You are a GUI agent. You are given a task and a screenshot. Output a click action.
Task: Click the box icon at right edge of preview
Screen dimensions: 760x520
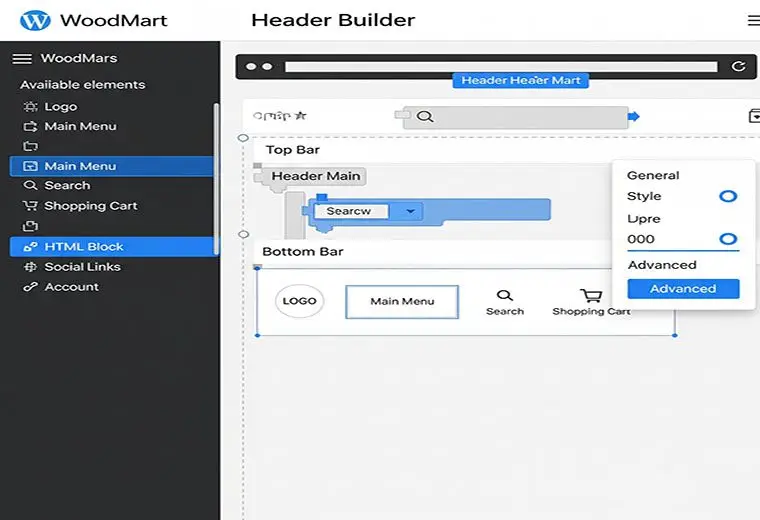point(754,116)
